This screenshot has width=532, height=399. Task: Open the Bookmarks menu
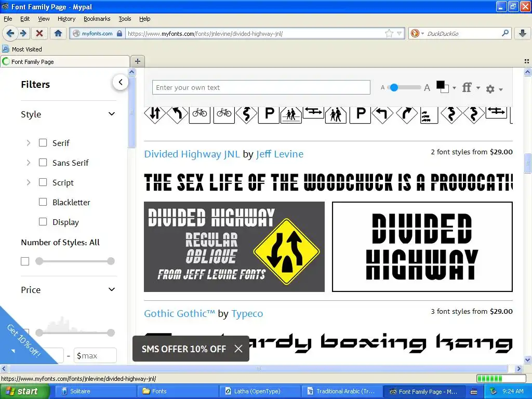(97, 19)
